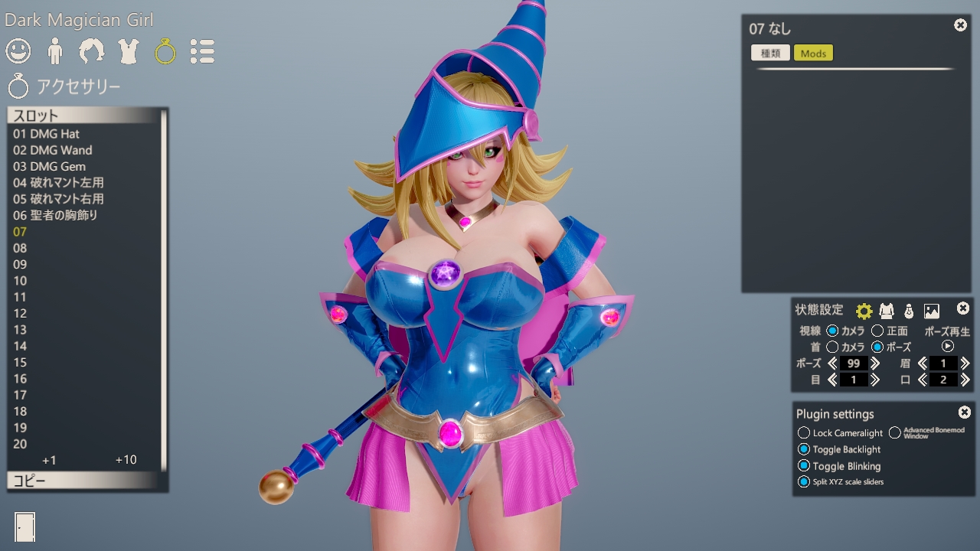Viewport: 980px width, 551px height.
Task: Click the 眉 number field showing 1
Action: point(943,364)
